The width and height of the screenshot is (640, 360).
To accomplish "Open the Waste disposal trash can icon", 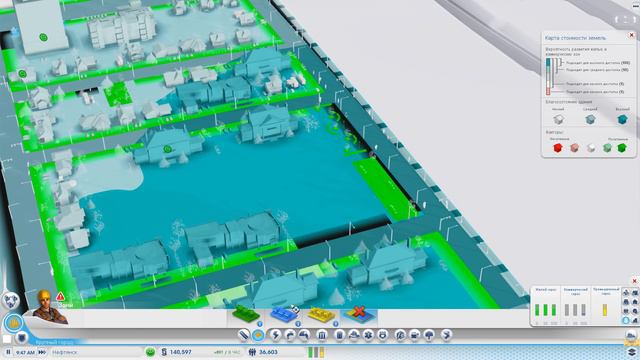I will pos(340,335).
